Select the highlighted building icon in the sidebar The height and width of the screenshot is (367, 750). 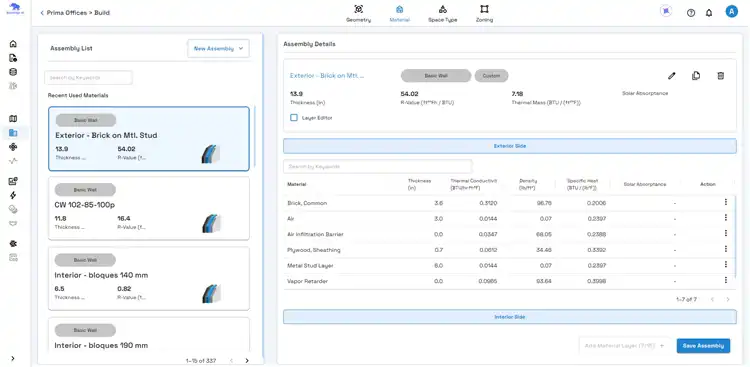13,133
